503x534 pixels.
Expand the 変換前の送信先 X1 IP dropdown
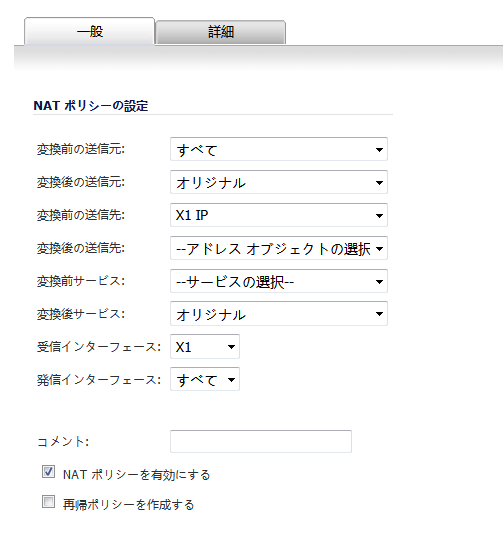[x=279, y=215]
